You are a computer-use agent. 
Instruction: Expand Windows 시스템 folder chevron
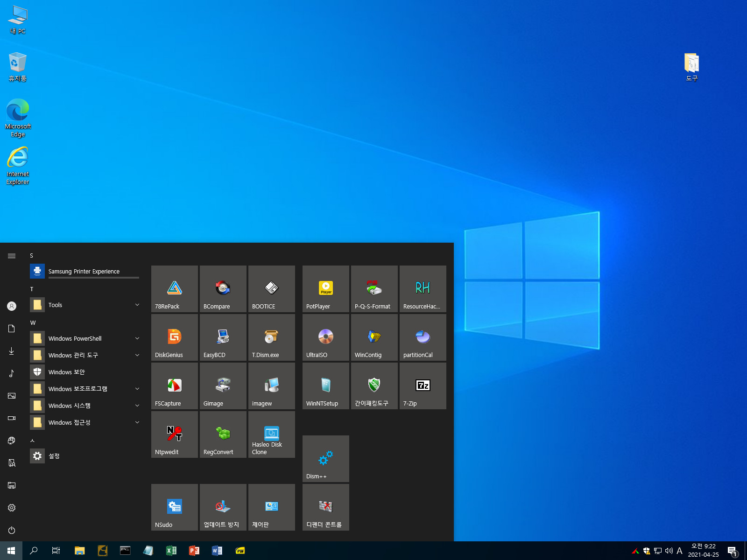coord(137,406)
